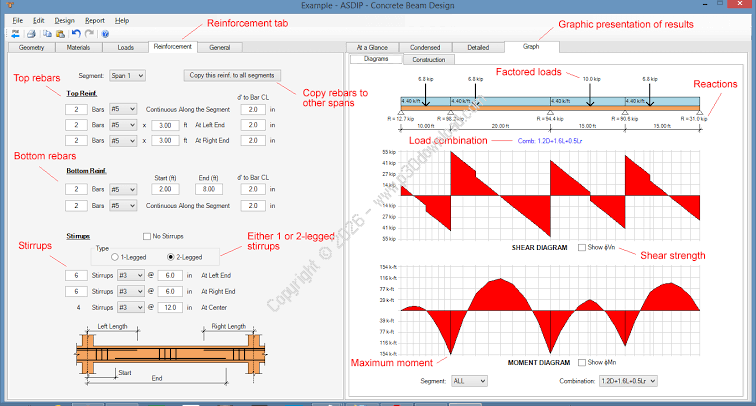This screenshot has width=756, height=406.
Task: Enable the No Stirrups checkbox
Action: click(x=147, y=236)
